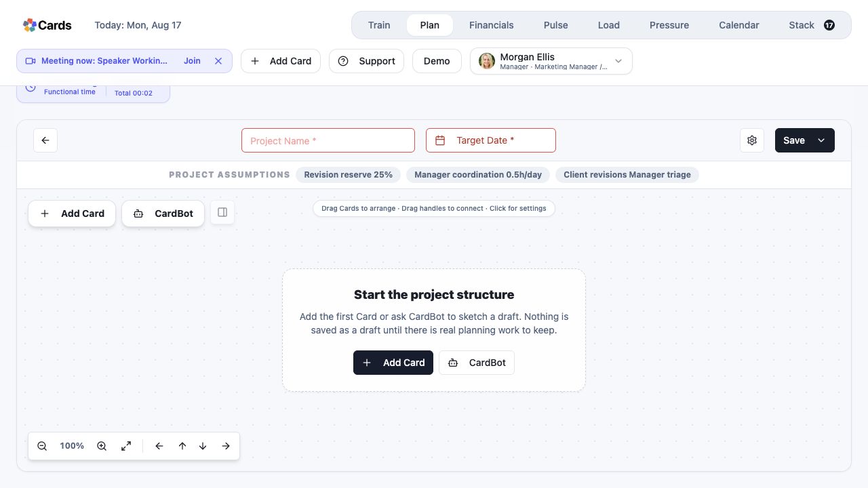Zoom out the canvas
The width and height of the screenshot is (868, 488).
click(42, 446)
